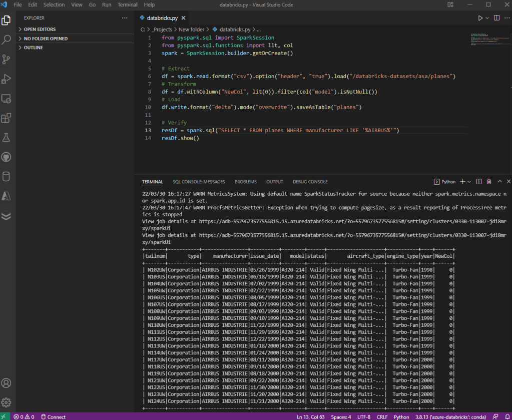The height and width of the screenshot is (420, 512).
Task: Open the Source Control view
Action: click(7, 59)
